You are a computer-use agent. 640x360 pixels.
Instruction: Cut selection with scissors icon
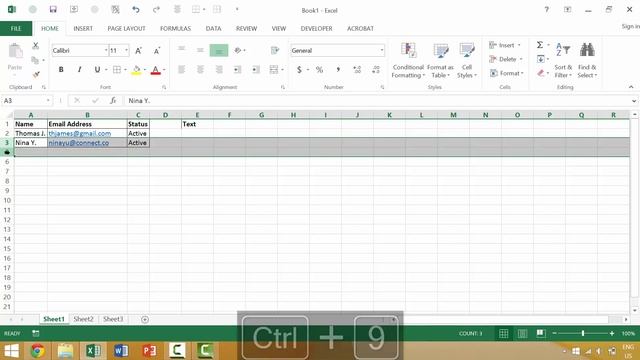coord(36,46)
